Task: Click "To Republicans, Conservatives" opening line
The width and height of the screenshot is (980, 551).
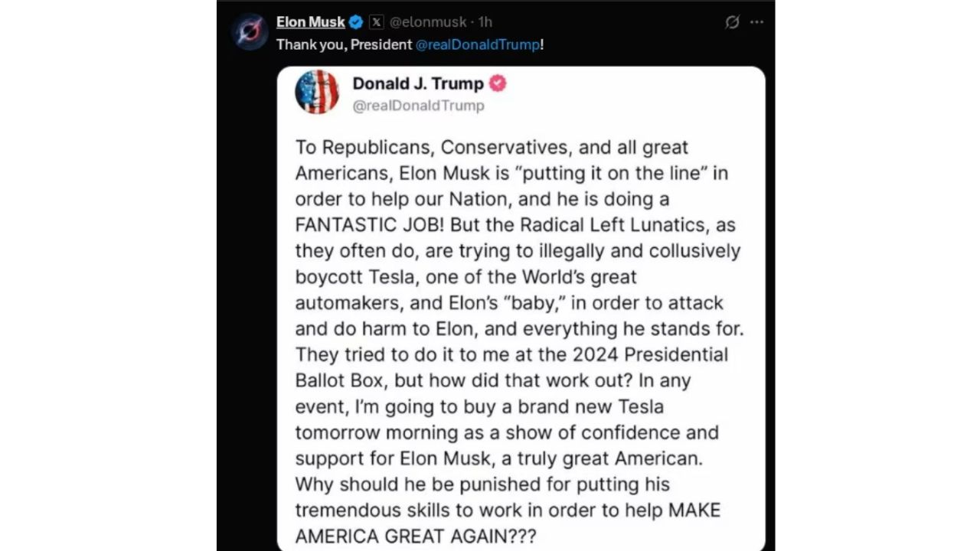Action: [492, 147]
